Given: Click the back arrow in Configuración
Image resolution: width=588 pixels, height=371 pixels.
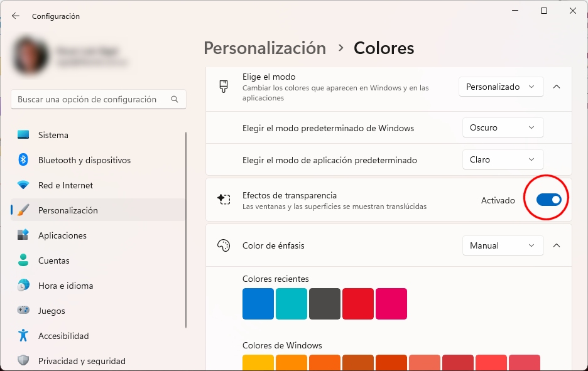Looking at the screenshot, I should click(x=15, y=16).
